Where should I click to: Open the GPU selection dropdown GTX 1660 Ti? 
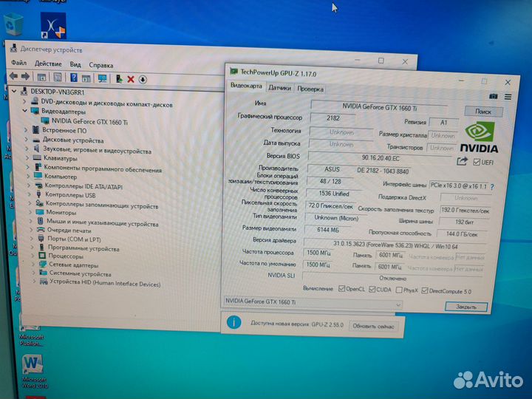[x=313, y=303]
